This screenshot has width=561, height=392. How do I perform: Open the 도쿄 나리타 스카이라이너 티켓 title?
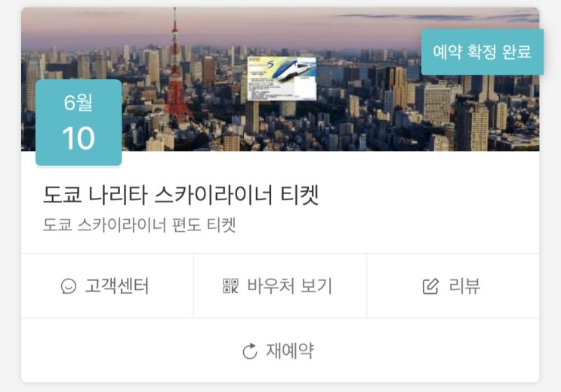coord(180,195)
